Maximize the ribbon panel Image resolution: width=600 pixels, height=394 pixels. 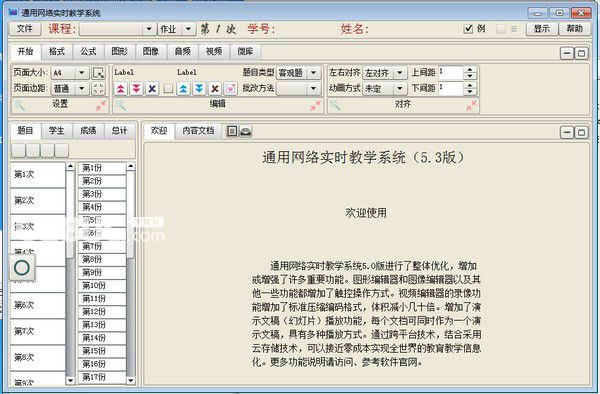[581, 53]
